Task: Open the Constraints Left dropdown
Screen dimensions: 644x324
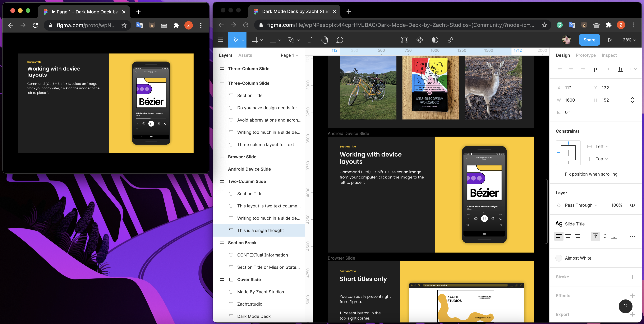Action: pyautogui.click(x=602, y=146)
